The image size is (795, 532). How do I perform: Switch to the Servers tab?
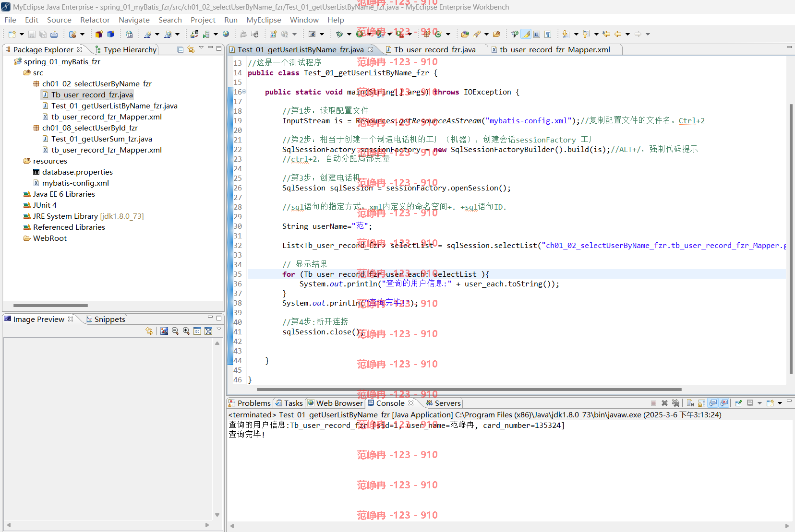(x=443, y=403)
